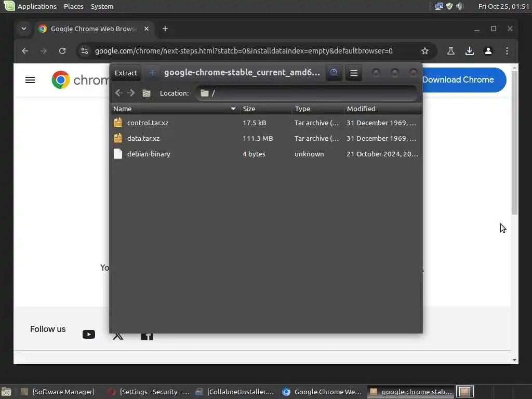The height and width of the screenshot is (399, 532).
Task: Add files with the plus icon
Action: (x=152, y=73)
